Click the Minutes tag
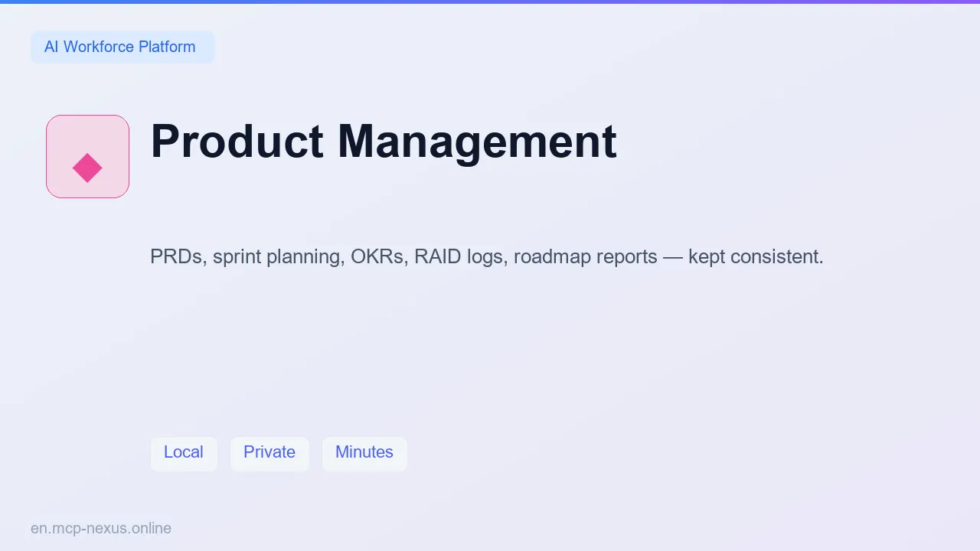980x551 pixels. point(364,452)
